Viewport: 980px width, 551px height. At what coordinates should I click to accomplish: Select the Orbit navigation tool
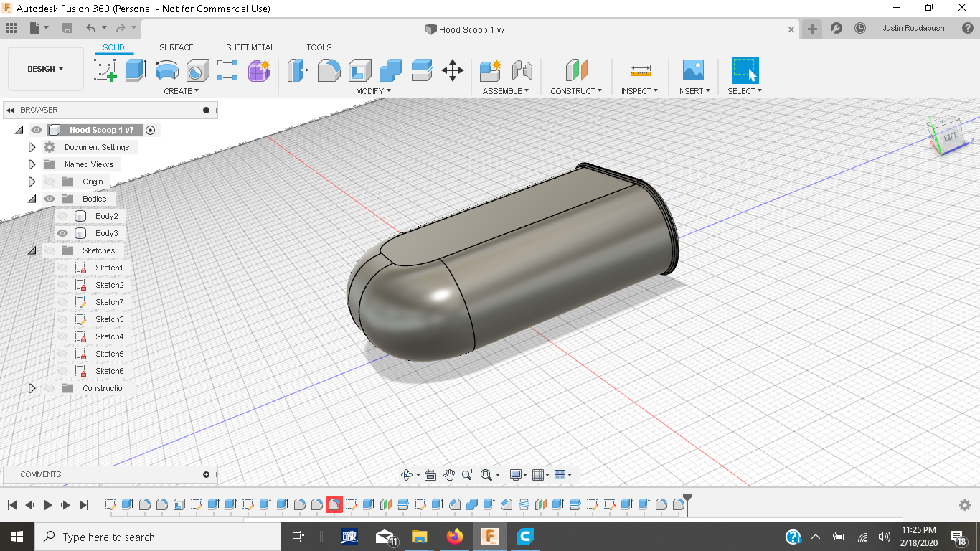click(407, 475)
